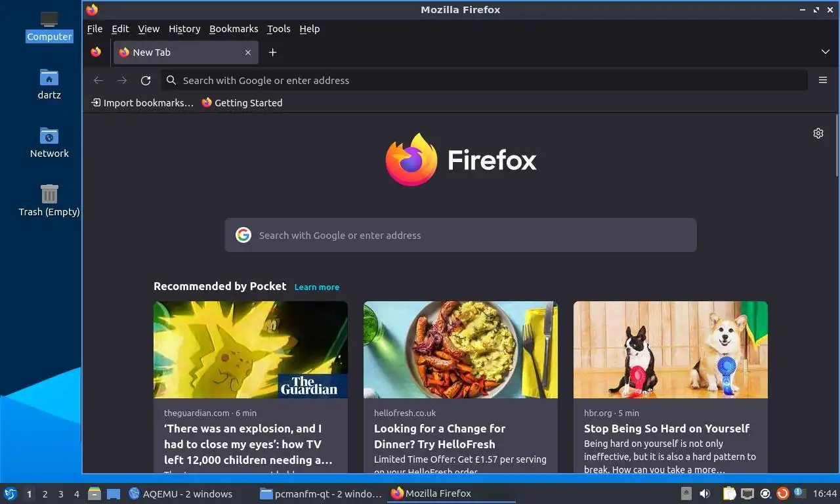Focus the Search with Google page box
Screen dimensions: 840x504
461,235
